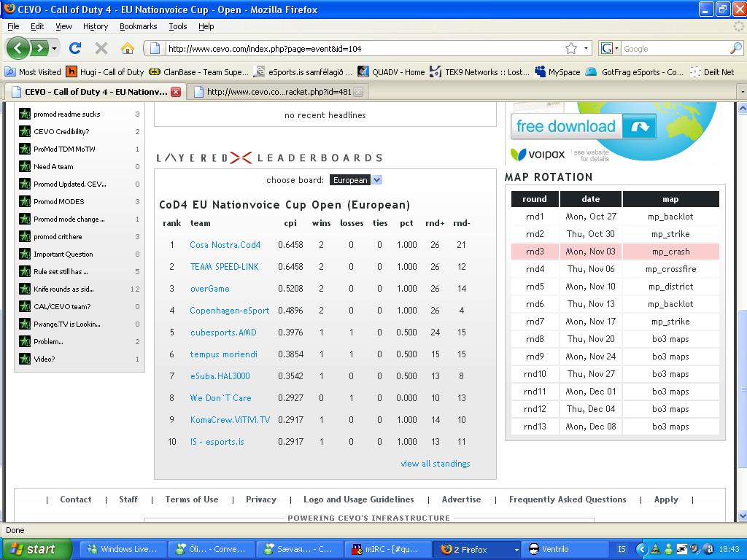Open the Edit menu
The image size is (747, 560).
tap(37, 27)
